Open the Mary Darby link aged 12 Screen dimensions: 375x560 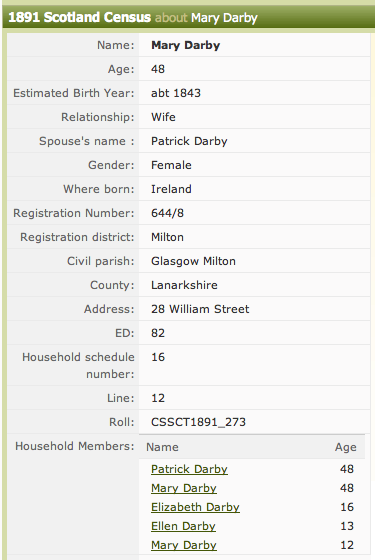pyautogui.click(x=184, y=545)
